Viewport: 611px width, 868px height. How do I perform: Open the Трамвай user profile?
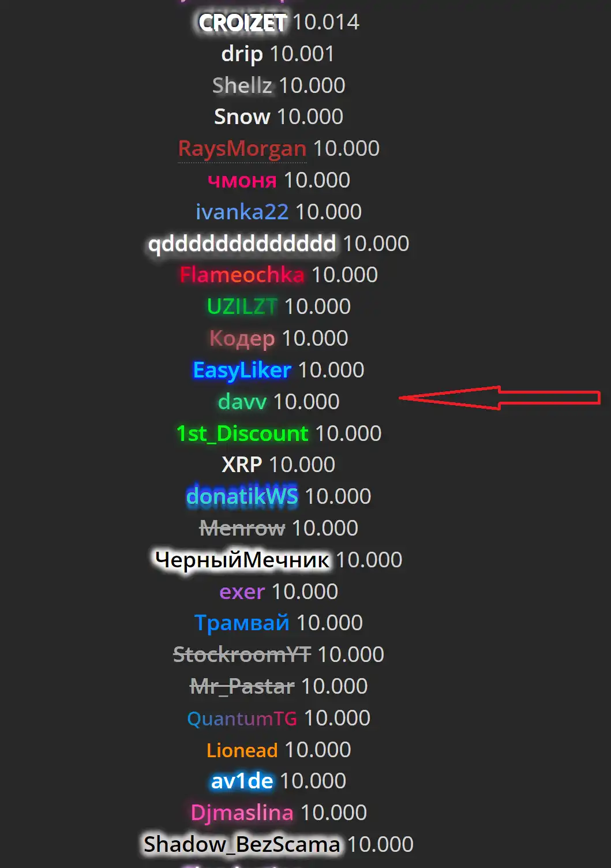click(x=242, y=623)
